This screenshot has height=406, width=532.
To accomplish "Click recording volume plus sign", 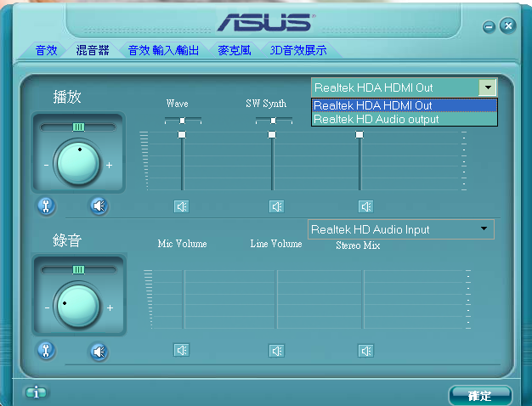I will [x=110, y=308].
